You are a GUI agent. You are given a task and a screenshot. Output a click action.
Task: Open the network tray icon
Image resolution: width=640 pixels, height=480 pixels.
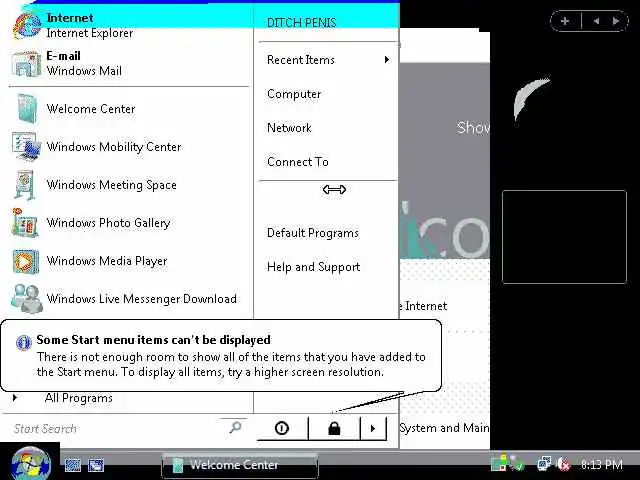pyautogui.click(x=544, y=464)
